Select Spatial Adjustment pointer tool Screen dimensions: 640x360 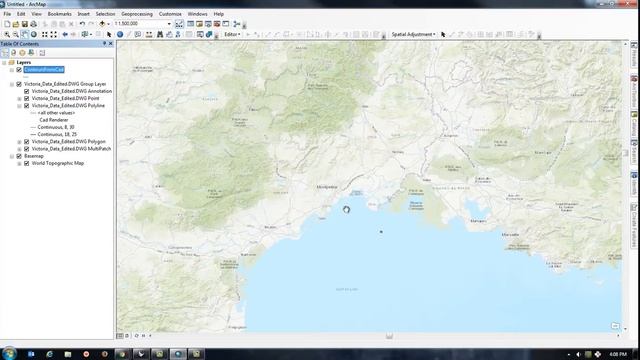pos(443,35)
